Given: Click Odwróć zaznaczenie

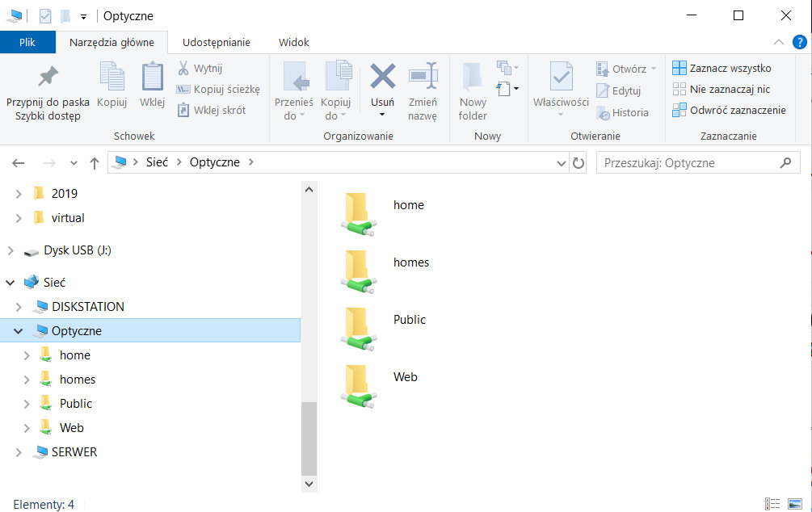Looking at the screenshot, I should [729, 110].
